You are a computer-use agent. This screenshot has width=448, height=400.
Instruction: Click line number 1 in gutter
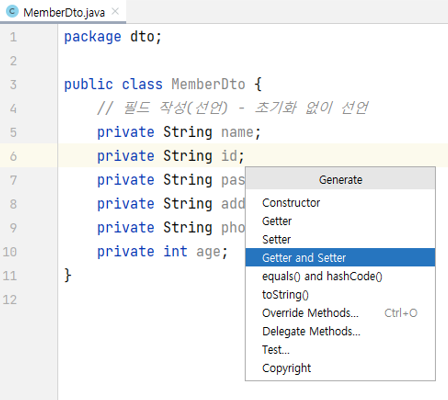13,37
